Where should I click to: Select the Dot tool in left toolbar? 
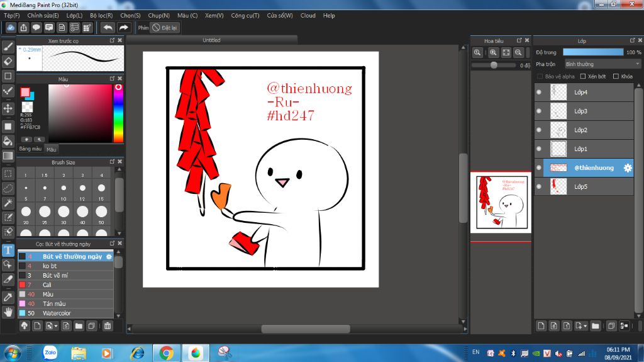coord(8,91)
